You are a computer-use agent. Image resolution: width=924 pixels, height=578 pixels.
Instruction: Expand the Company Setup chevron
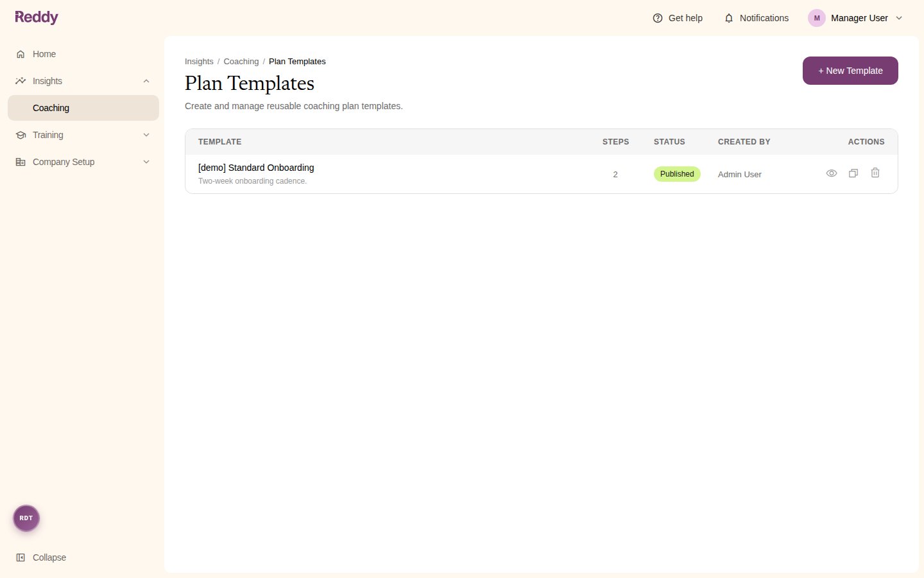click(146, 162)
